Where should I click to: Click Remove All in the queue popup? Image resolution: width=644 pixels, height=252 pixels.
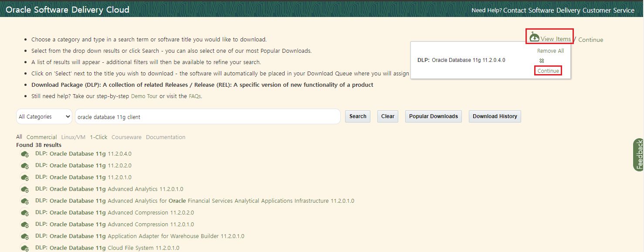click(x=550, y=51)
